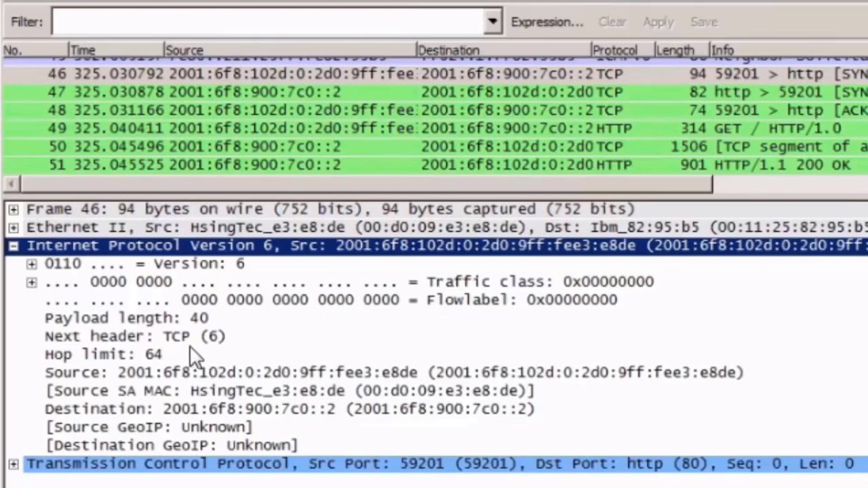Select the Hop limit: 64 field
Screen dimensions: 868x488
[x=104, y=354]
